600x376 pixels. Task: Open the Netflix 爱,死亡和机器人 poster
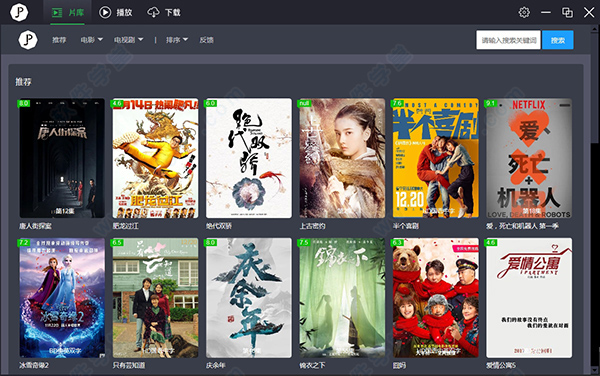529,158
